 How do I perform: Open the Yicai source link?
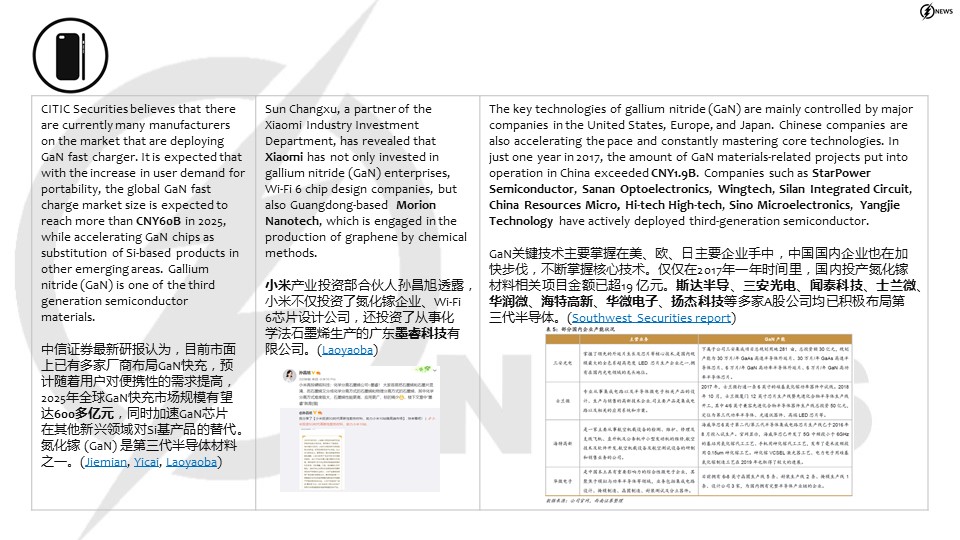click(146, 462)
